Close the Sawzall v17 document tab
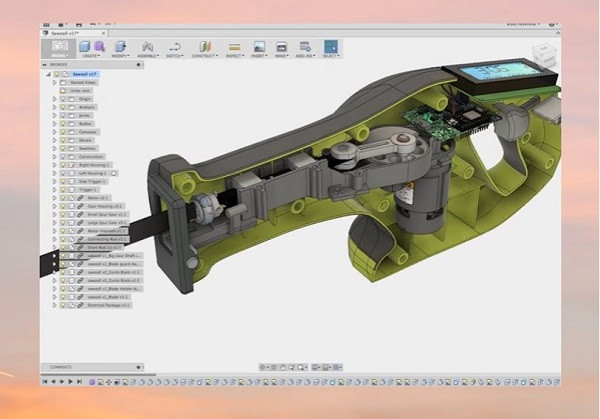Viewport: 600px width, 419px height. (x=103, y=33)
